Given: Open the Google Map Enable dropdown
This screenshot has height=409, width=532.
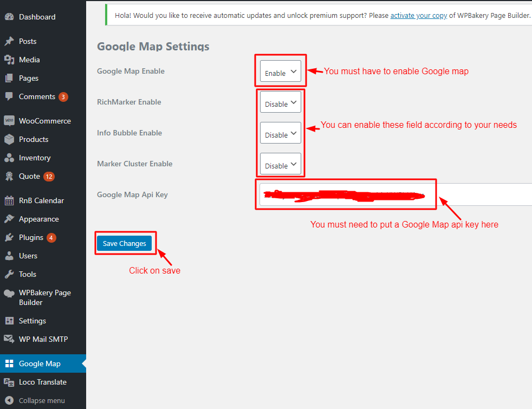Looking at the screenshot, I should [x=280, y=72].
